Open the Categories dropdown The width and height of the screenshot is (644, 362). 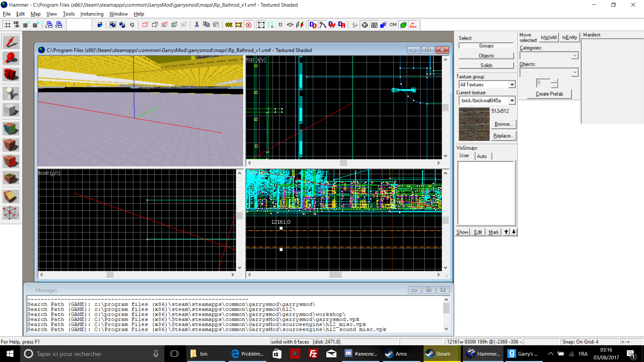point(575,56)
